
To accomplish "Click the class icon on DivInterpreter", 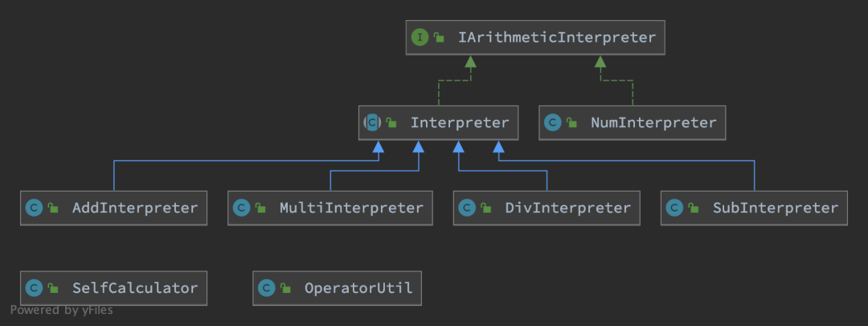I will [x=467, y=208].
